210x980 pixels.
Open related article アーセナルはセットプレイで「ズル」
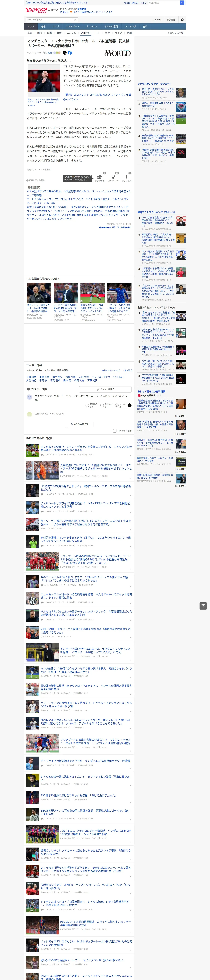(x=78, y=201)
